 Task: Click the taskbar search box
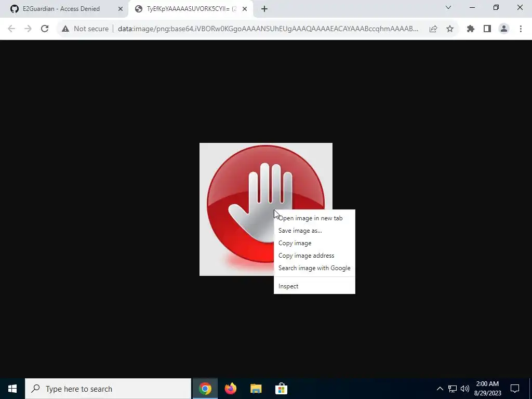point(108,389)
